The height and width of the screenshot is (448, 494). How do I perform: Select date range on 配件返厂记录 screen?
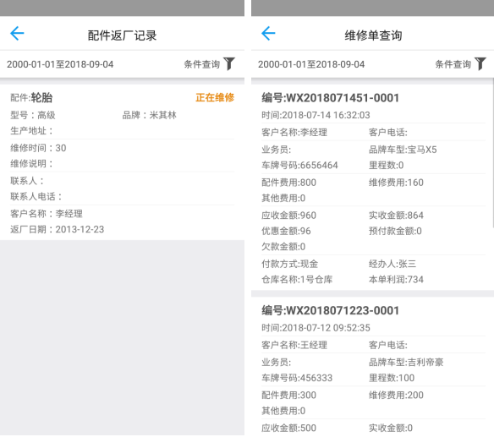[x=60, y=64]
